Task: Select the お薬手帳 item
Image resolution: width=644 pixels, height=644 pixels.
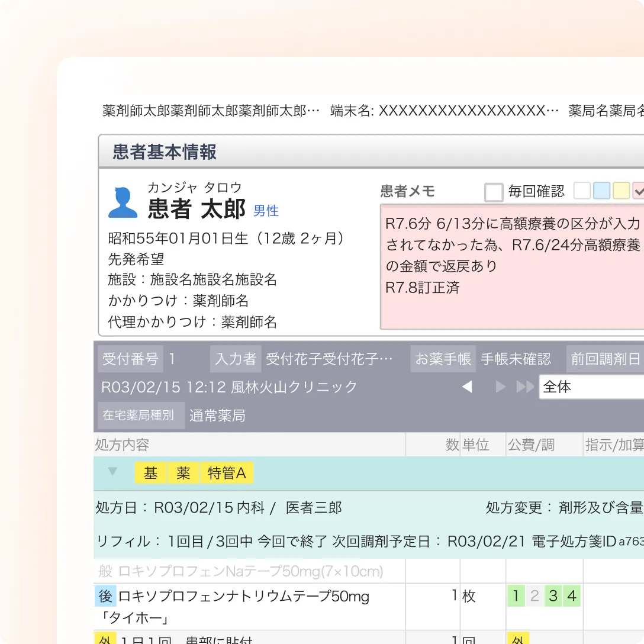Action: [x=443, y=359]
